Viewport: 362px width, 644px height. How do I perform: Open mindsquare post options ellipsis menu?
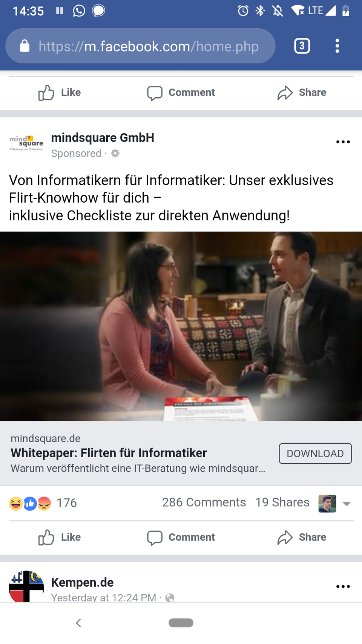(x=343, y=142)
